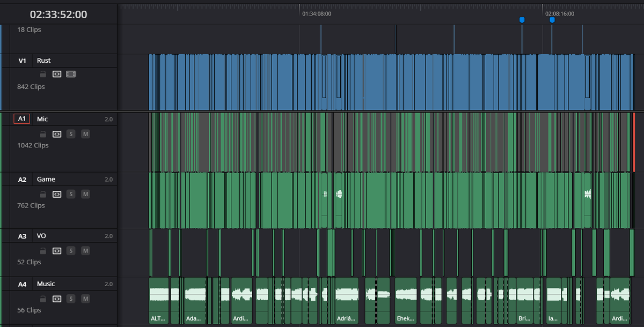Viewport: 644px width, 327px height.
Task: Select the second blue marker near 02:08:16:00
Action: (552, 20)
